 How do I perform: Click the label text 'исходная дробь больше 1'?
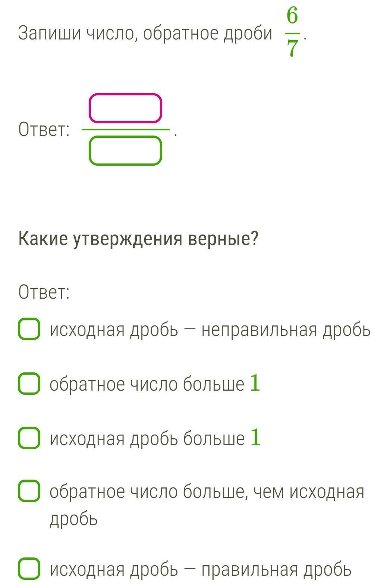pos(147,438)
